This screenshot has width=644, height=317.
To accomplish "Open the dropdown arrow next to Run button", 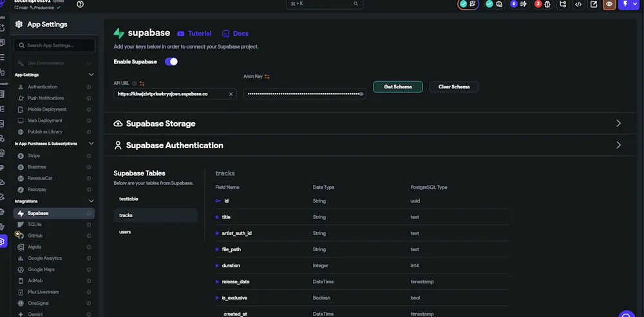I will (636, 4).
